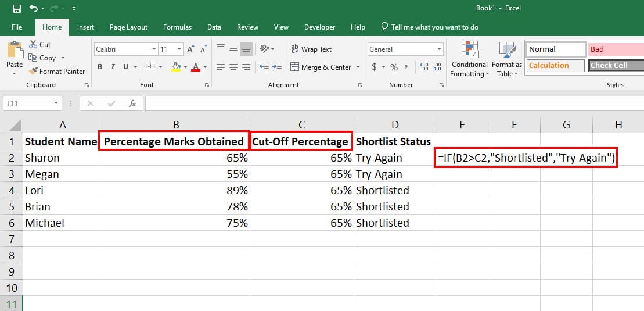Apply red Font Color letter A
Viewport: 644px width, 311px height.
coord(196,67)
